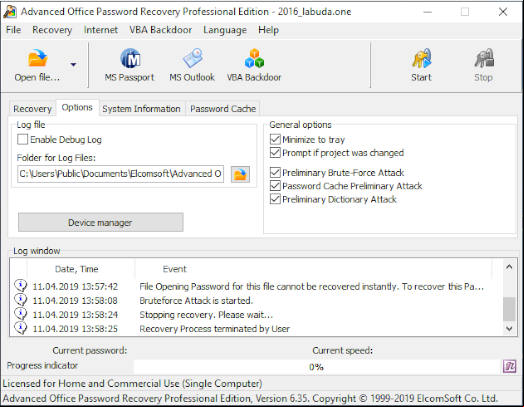Uncheck Minimize to tray
The width and height of the screenshot is (524, 407).
[275, 139]
